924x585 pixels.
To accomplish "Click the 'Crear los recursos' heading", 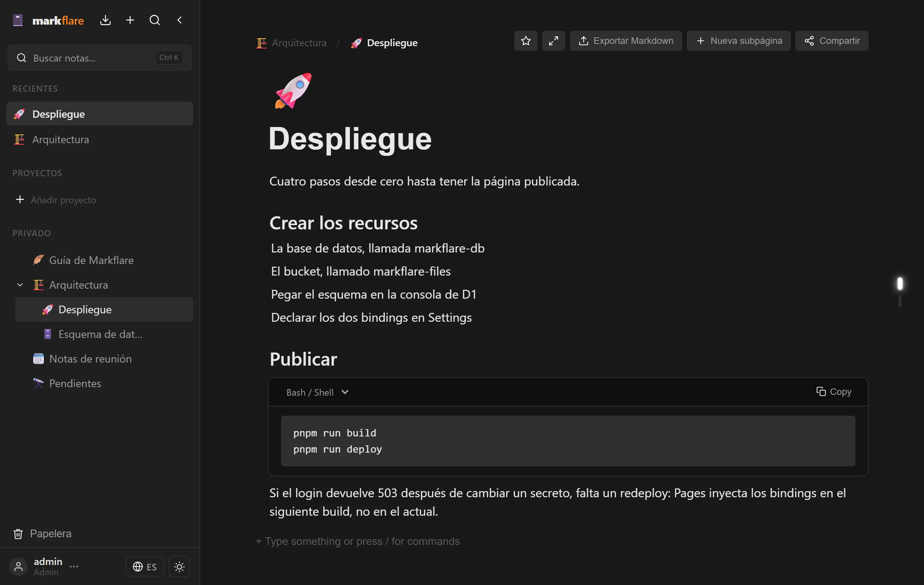I will pyautogui.click(x=343, y=223).
